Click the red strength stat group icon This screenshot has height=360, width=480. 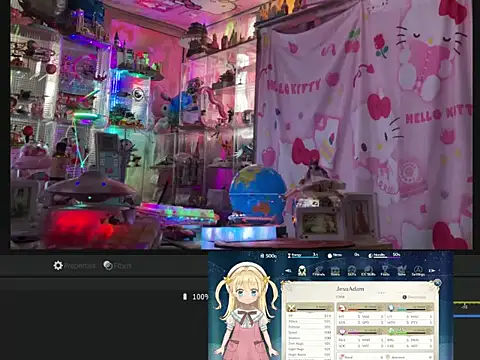point(341,308)
